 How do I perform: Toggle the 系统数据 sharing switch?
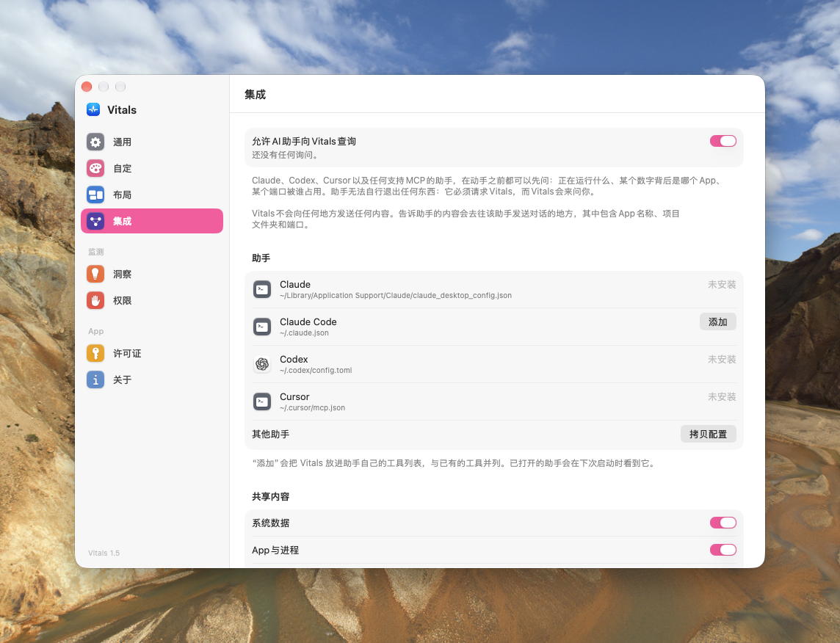click(723, 523)
